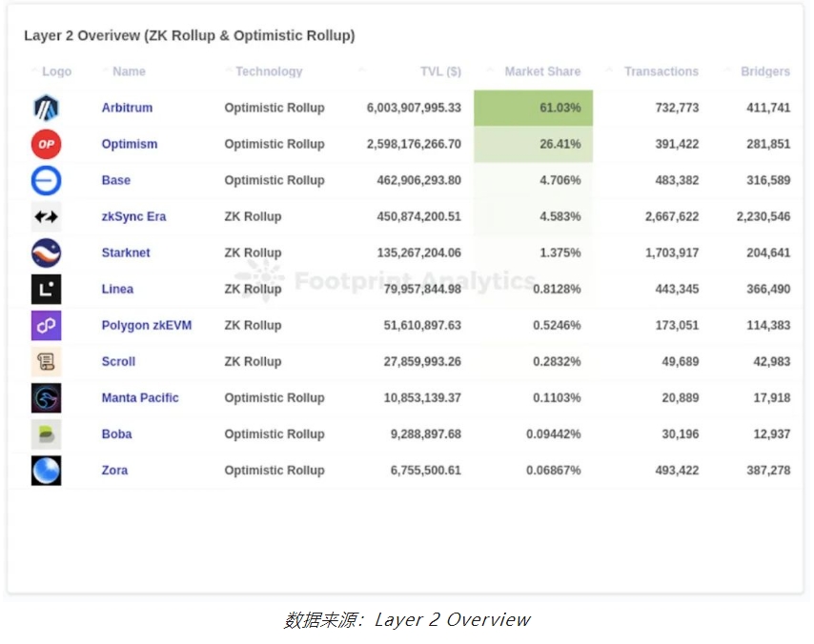Click the black Linea logo
Viewport: 814px width, 644px height.
[46, 289]
